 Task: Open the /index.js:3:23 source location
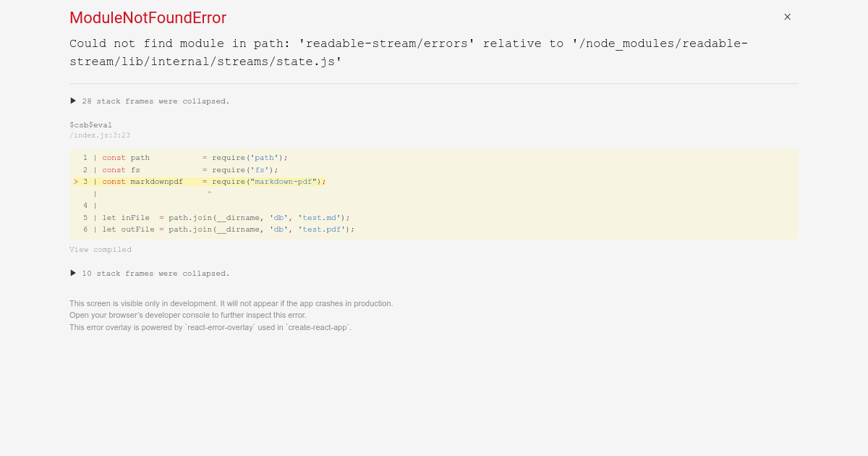click(100, 135)
